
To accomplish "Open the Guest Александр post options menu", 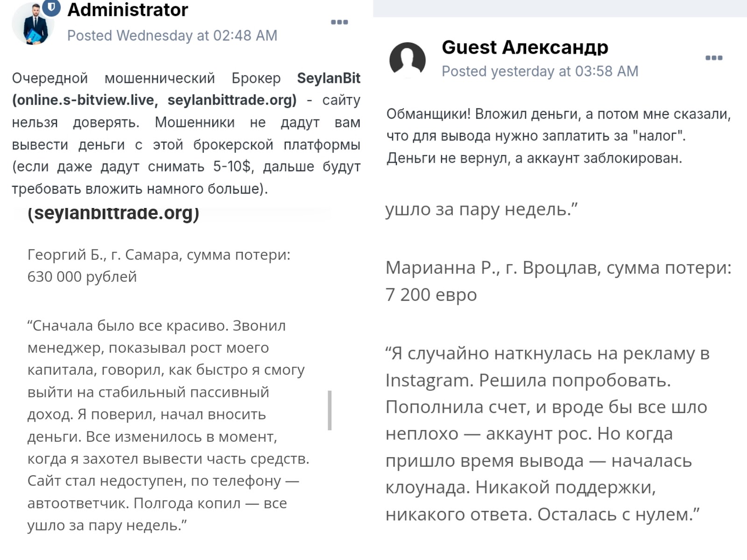I will (x=714, y=58).
